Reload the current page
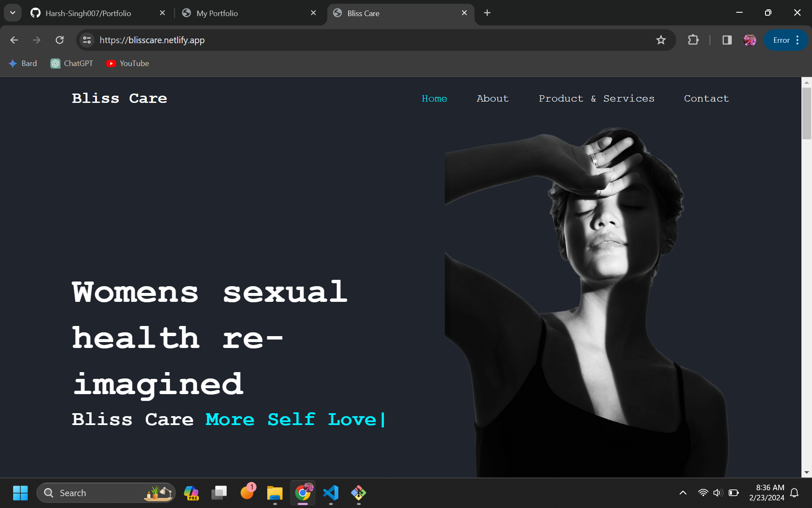Viewport: 812px width, 508px height. 60,40
